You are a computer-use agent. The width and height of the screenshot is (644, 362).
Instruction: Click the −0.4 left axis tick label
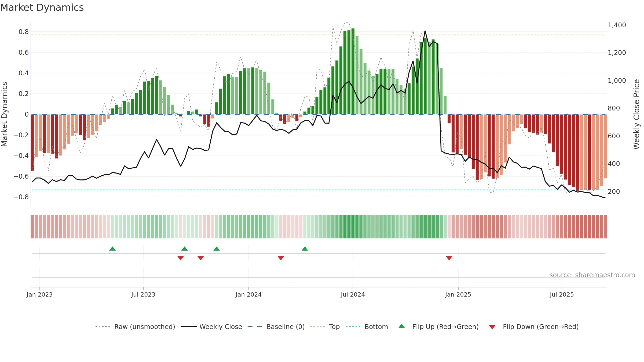[x=21, y=156]
